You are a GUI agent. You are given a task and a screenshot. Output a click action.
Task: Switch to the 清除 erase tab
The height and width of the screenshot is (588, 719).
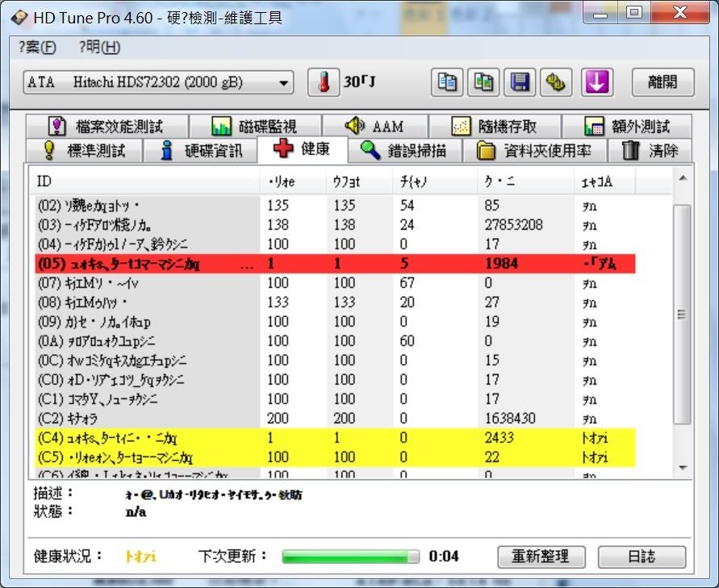tap(650, 150)
